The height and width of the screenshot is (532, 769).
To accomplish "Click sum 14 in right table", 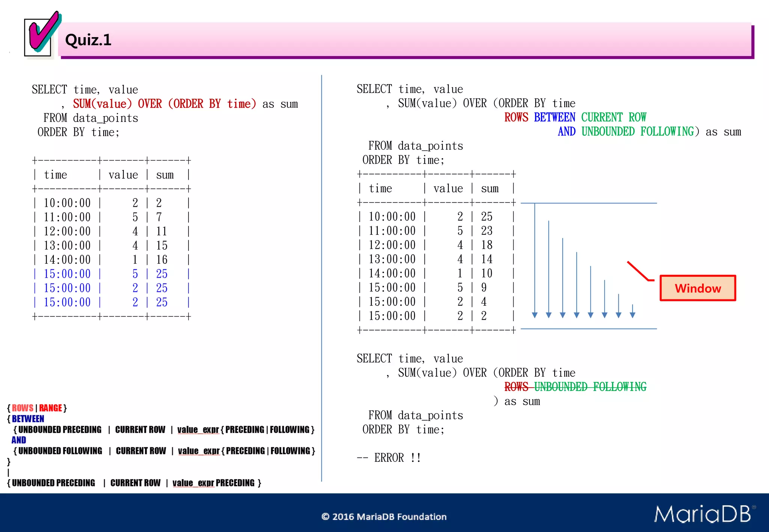I will (487, 259).
